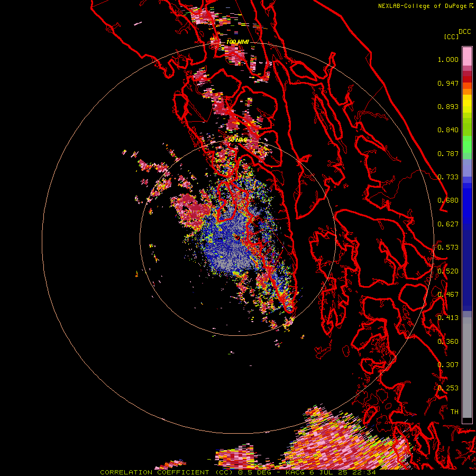Click the 0.573 scale value

click(448, 248)
